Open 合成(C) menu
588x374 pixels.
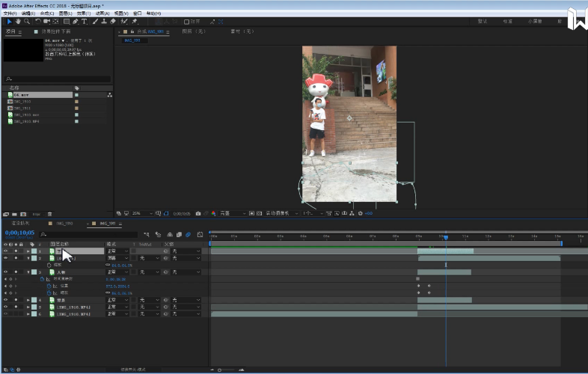47,13
